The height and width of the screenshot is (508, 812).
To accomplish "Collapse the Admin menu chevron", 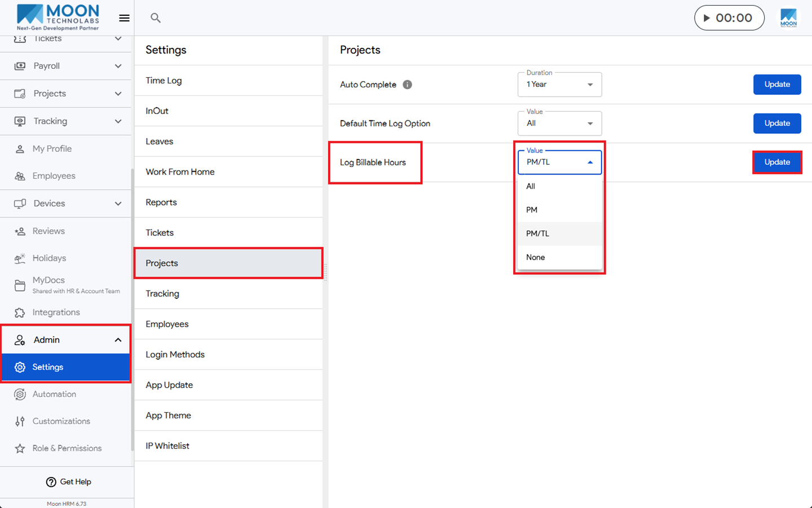I will pyautogui.click(x=118, y=340).
